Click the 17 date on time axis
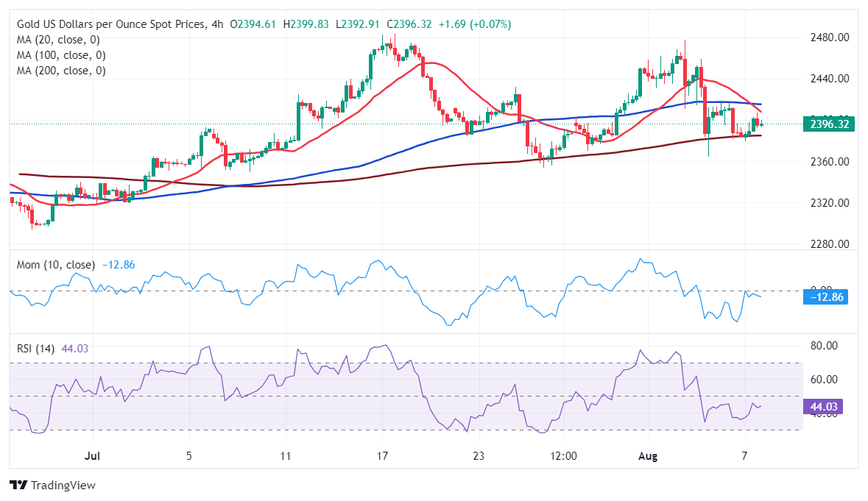 tap(382, 456)
